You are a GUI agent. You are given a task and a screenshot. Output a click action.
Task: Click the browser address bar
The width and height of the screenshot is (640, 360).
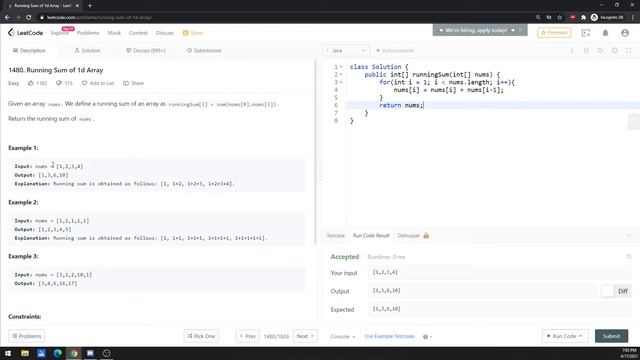[x=286, y=18]
